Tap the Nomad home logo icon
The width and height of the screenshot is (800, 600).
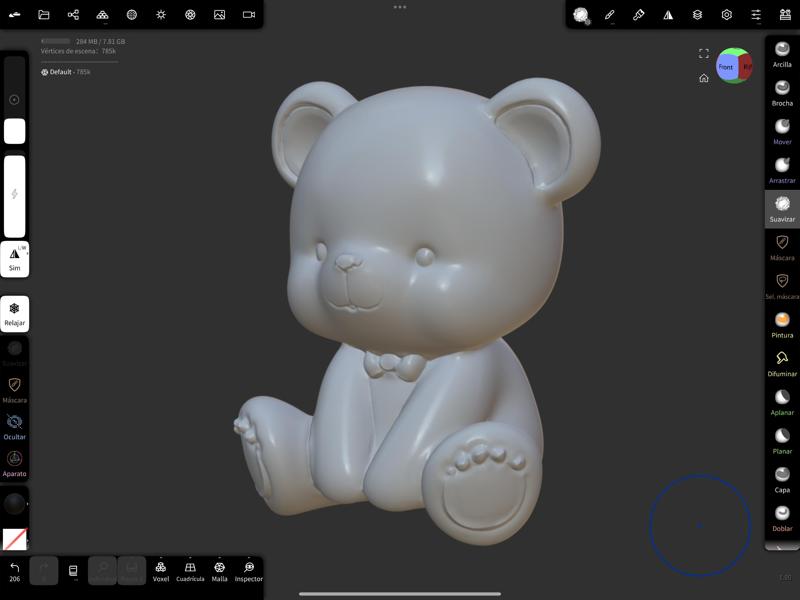[14, 15]
